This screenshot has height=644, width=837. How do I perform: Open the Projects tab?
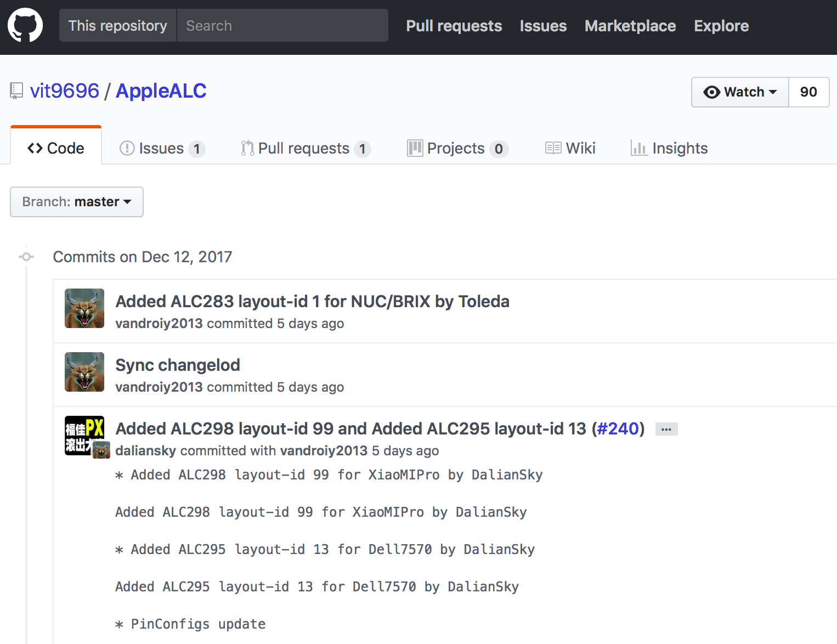pos(458,148)
